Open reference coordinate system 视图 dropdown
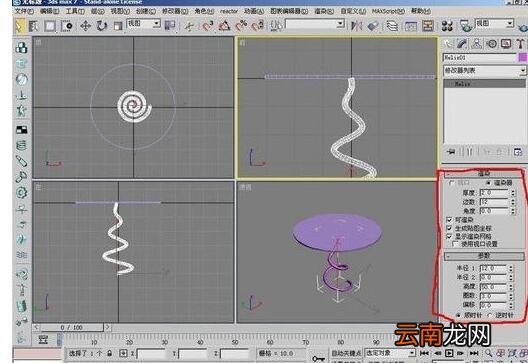The height and width of the screenshot is (363, 528). click(143, 24)
